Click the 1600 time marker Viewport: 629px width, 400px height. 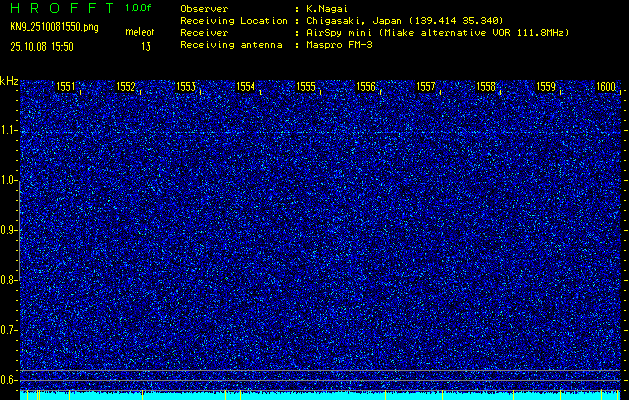pos(606,87)
